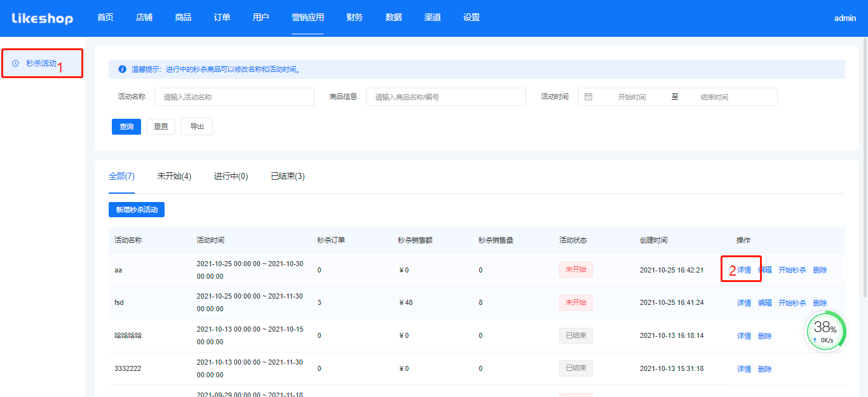Viewport: 868px width, 397px height.
Task: Switch to the 全部(7) tab
Action: pos(121,177)
